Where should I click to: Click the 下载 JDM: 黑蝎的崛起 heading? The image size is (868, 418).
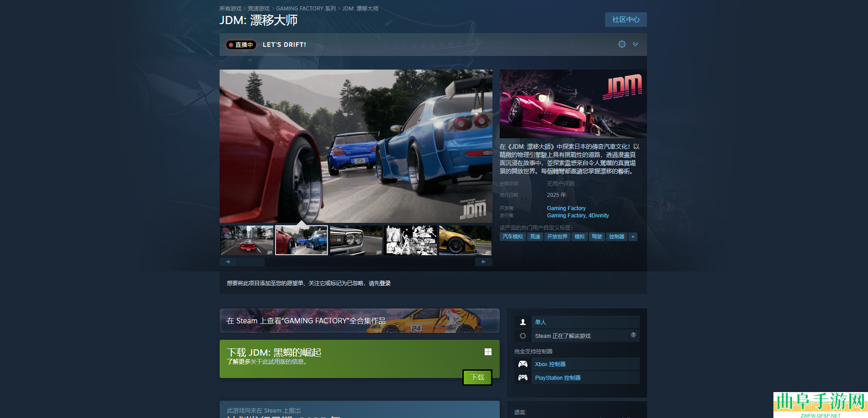[274, 353]
